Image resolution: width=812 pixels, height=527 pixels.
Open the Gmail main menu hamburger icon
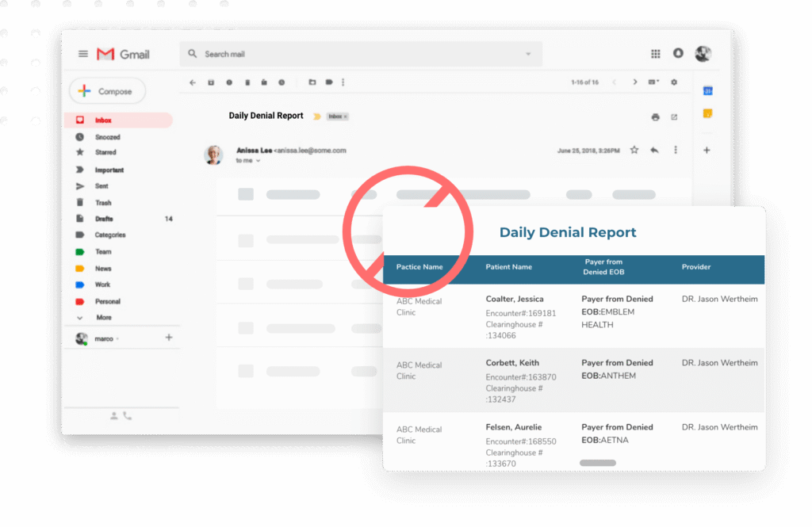coord(82,54)
